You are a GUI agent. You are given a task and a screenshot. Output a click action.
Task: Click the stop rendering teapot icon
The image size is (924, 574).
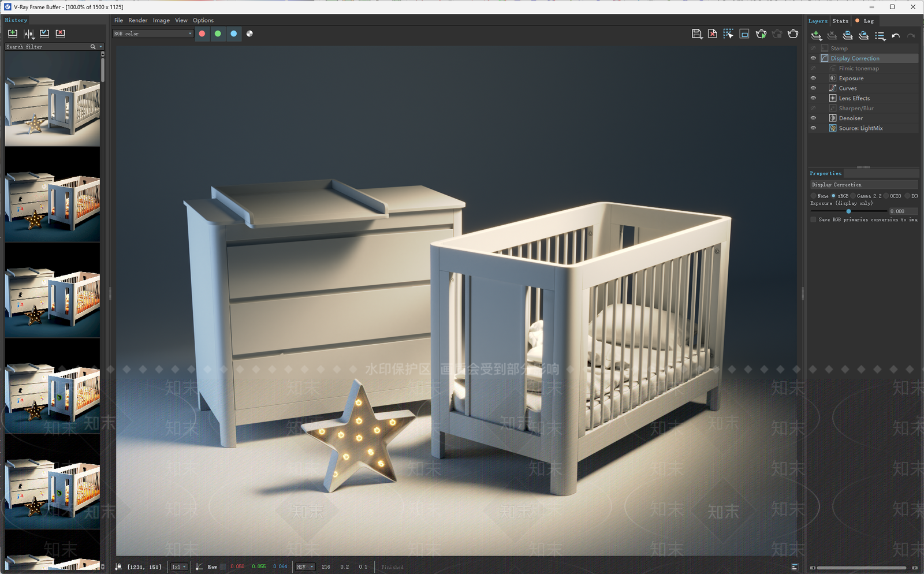pos(777,34)
